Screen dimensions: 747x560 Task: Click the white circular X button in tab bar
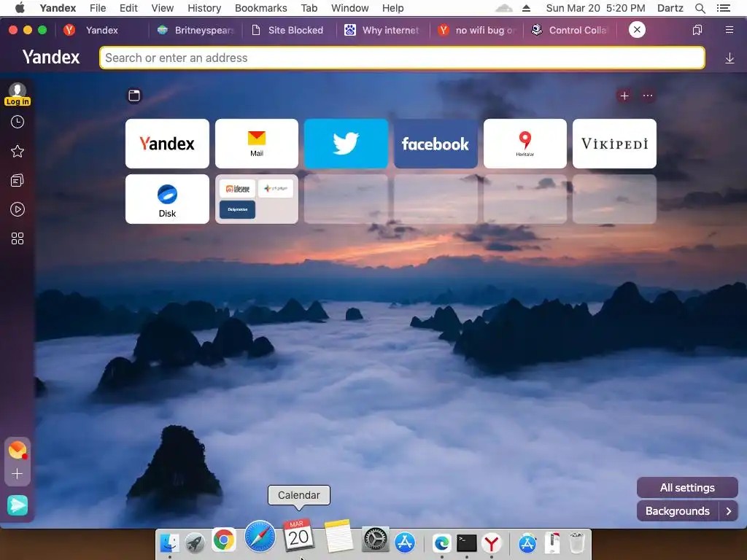tap(637, 30)
